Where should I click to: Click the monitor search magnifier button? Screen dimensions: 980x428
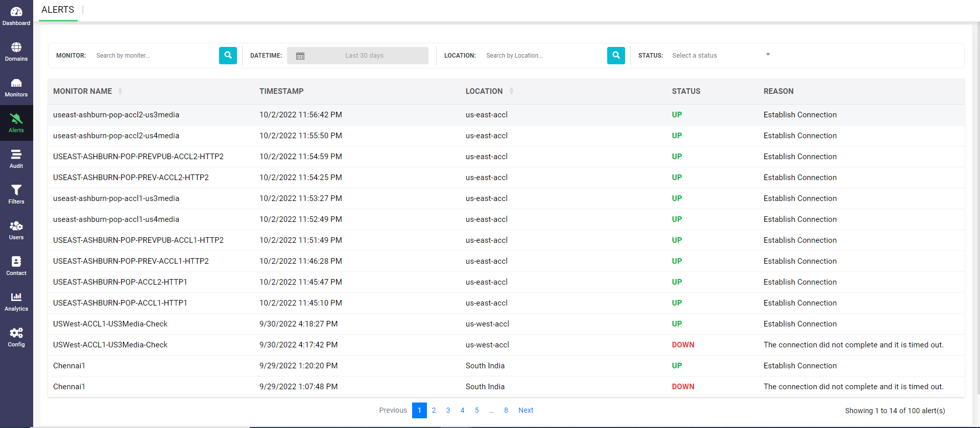point(228,56)
